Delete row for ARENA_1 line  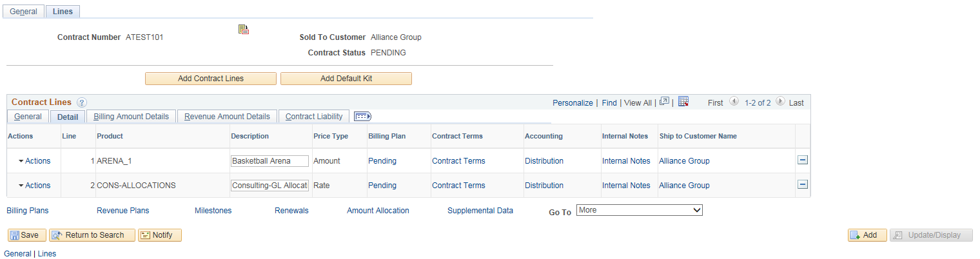click(x=803, y=160)
